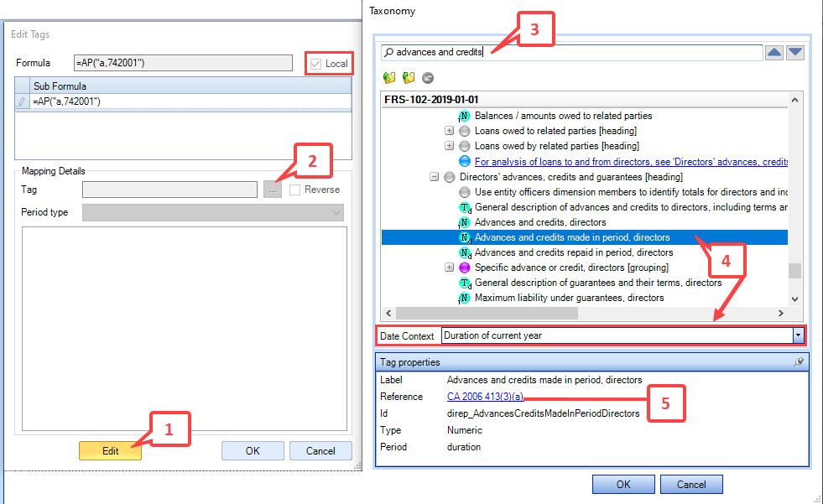
Task: Click Cancel in Edit Tags dialog
Action: [320, 450]
